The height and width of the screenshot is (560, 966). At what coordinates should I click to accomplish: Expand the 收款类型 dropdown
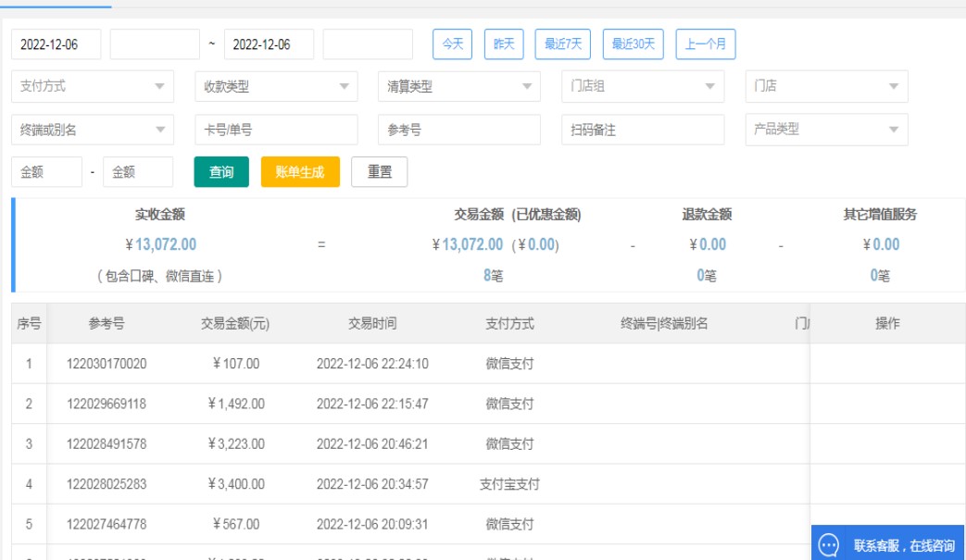[275, 86]
